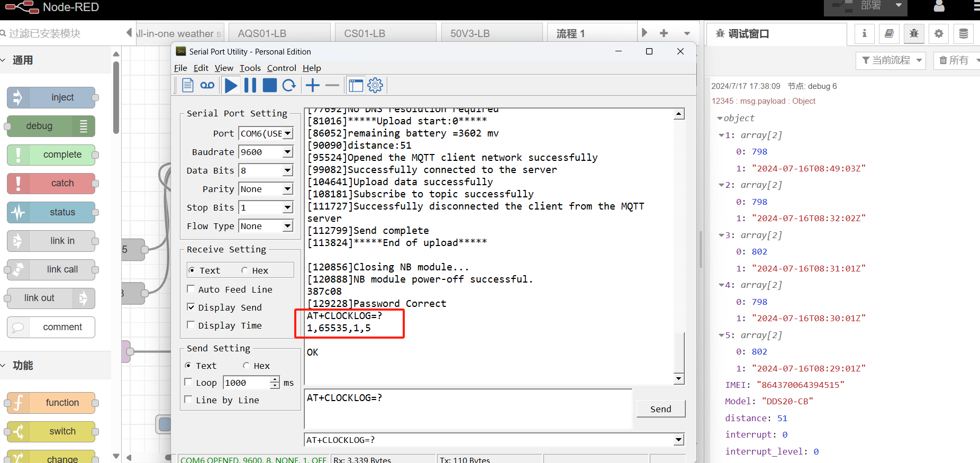Image resolution: width=980 pixels, height=463 pixels.
Task: Toggle the panel layout icon in toolbar
Action: click(356, 85)
